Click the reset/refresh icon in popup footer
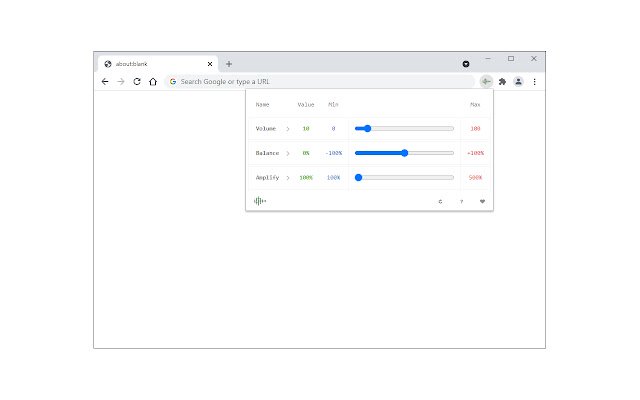This screenshot has width=640, height=400. (x=440, y=201)
